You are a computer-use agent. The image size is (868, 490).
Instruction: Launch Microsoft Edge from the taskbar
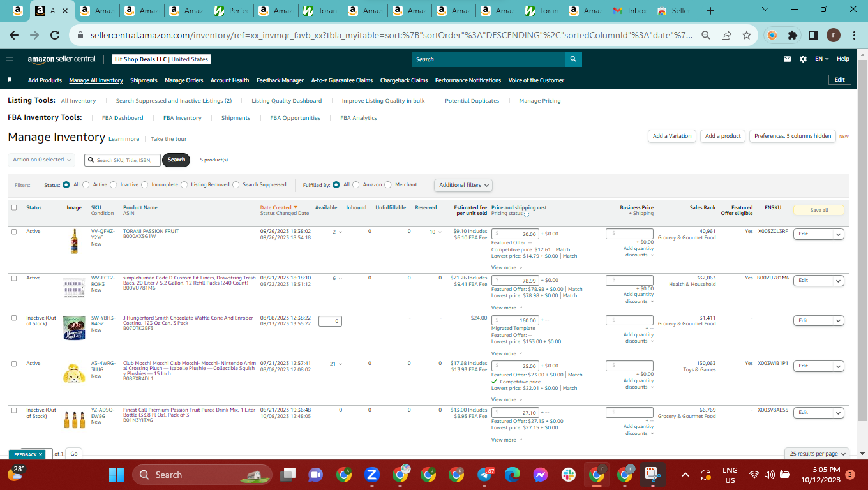tap(513, 475)
